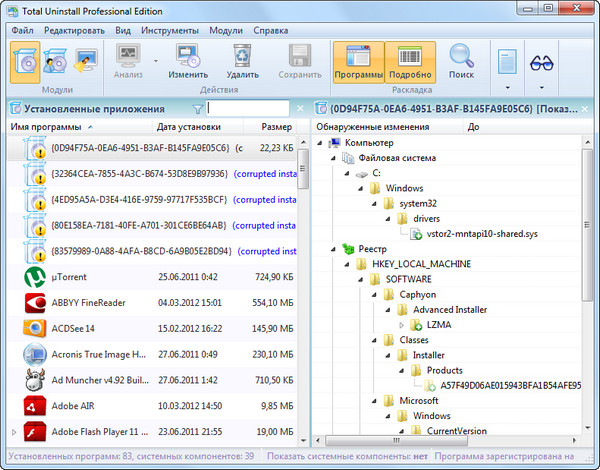The width and height of the screenshot is (600, 470).
Task: Click the filter funnel icon in applications panel
Action: click(x=198, y=108)
